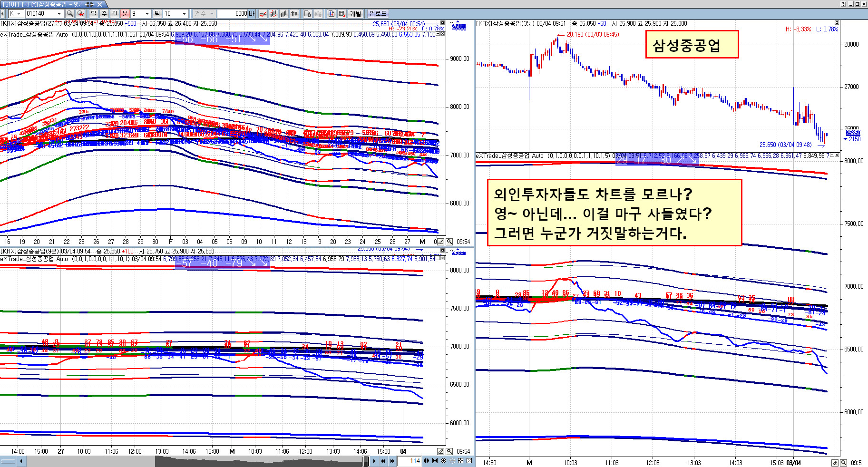Click the 27분 chart drawing pencil icon
This screenshot has width=868, height=467.
coord(440,242)
